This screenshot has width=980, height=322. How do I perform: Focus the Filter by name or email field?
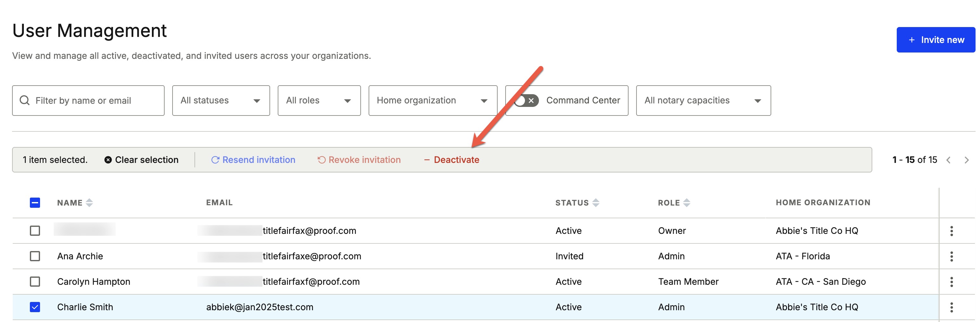(x=88, y=100)
